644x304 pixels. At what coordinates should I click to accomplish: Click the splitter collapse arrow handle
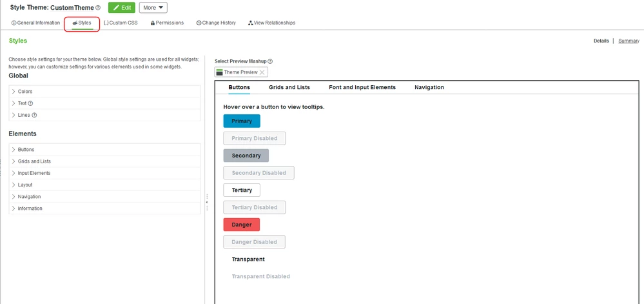coord(207,203)
